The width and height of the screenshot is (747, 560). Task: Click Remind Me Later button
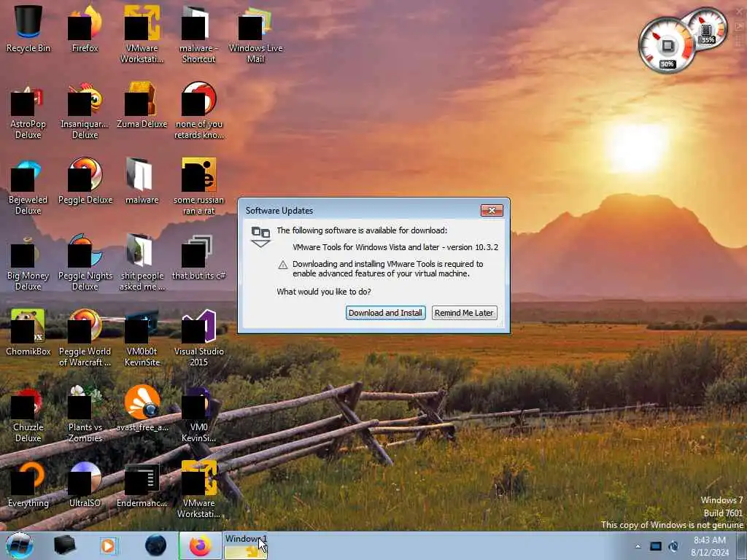click(x=464, y=313)
